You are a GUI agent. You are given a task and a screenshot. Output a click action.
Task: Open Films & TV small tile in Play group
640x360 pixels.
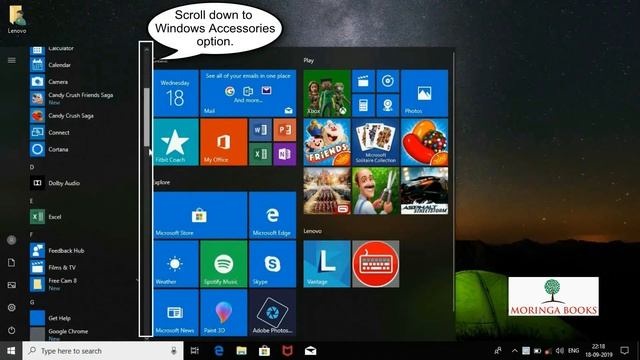click(x=363, y=81)
